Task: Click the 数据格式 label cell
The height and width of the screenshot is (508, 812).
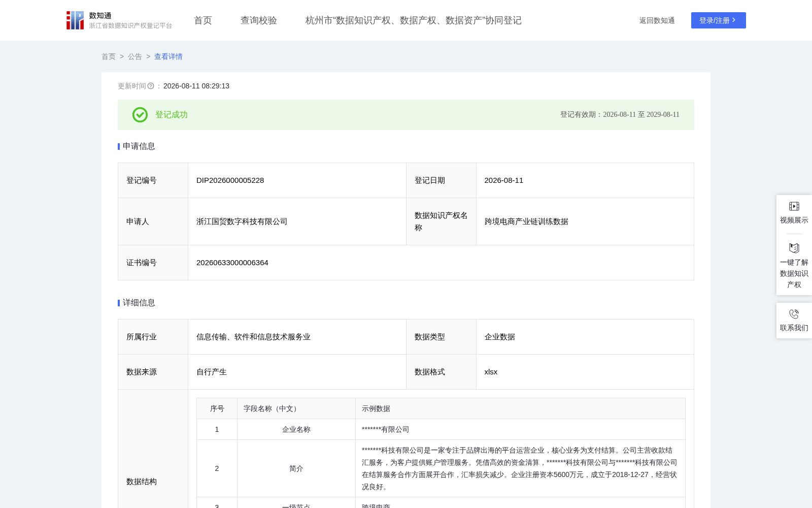Action: tap(441, 372)
